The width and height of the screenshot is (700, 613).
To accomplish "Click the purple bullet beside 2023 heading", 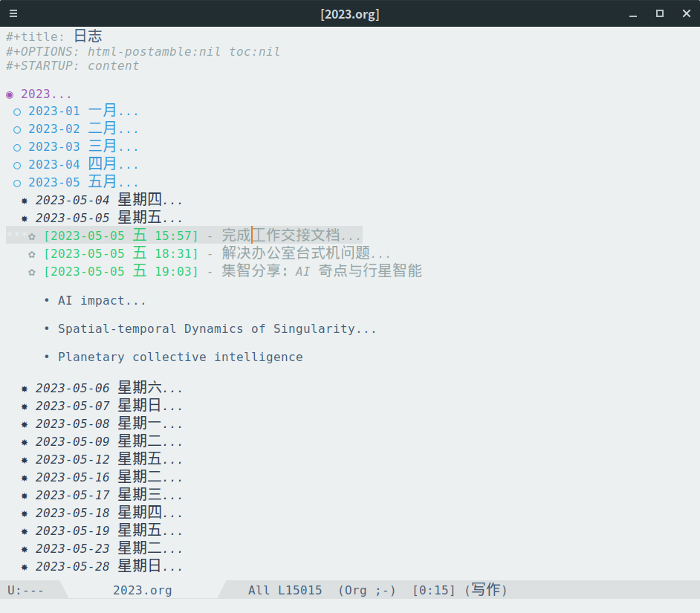I will pyautogui.click(x=10, y=94).
